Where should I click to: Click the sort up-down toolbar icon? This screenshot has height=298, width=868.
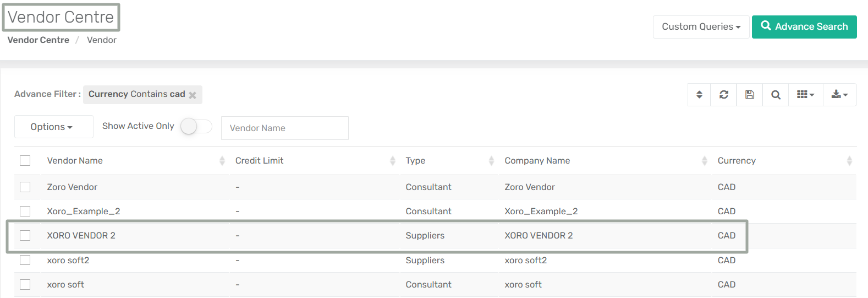click(x=699, y=95)
